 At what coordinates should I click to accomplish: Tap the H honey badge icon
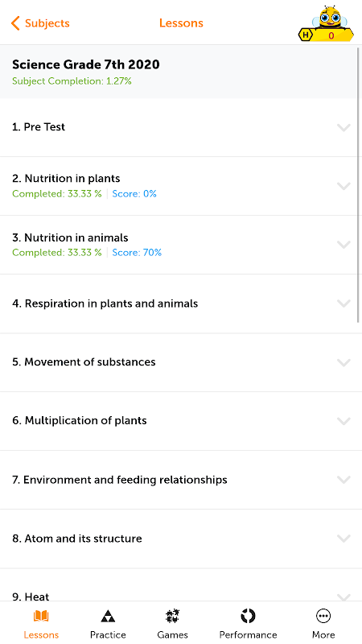[305, 35]
